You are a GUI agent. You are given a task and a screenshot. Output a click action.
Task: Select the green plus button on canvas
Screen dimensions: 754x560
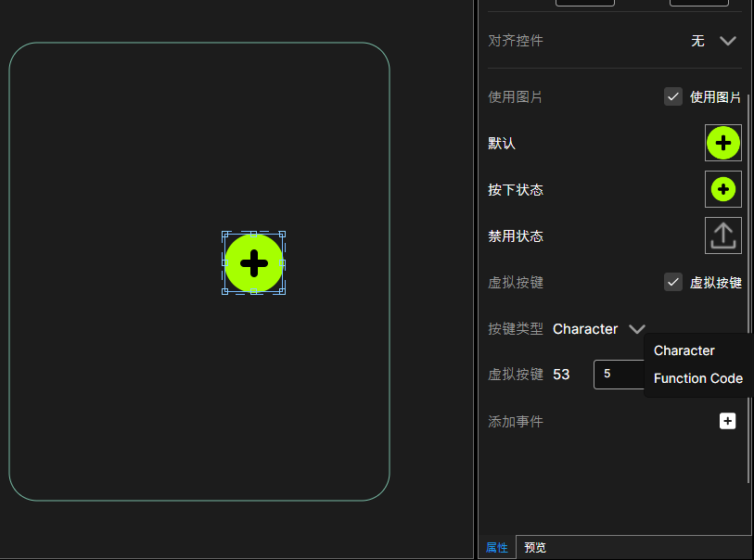253,263
